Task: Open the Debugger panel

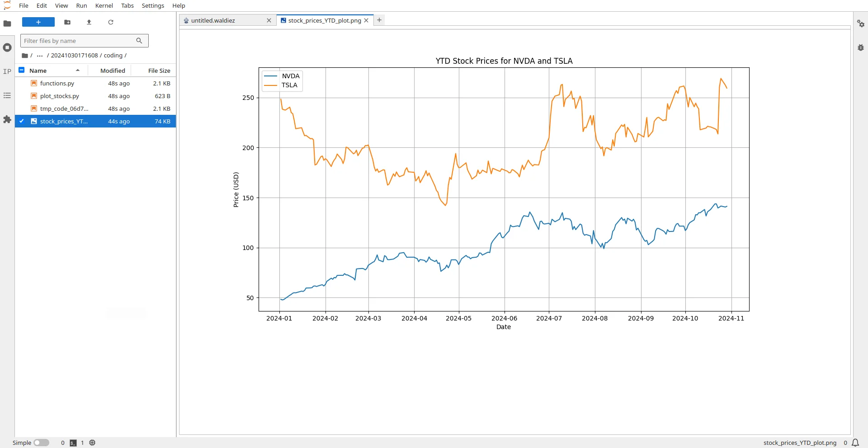Action: (x=861, y=47)
